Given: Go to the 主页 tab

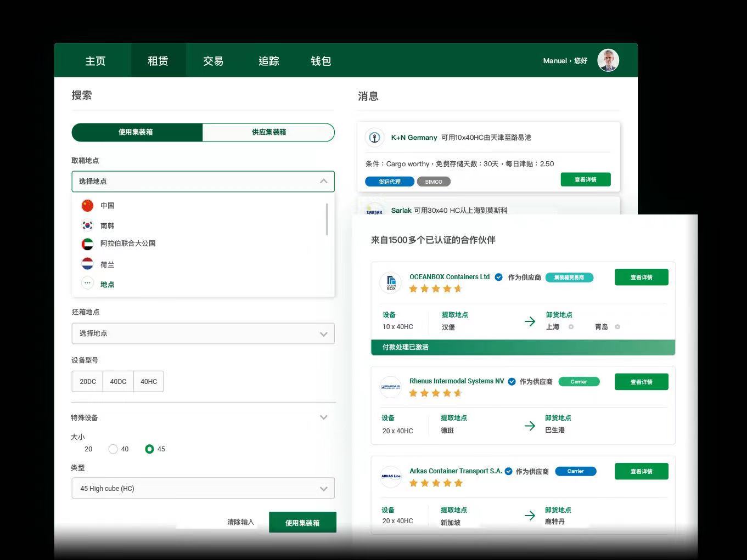Looking at the screenshot, I should [x=96, y=61].
